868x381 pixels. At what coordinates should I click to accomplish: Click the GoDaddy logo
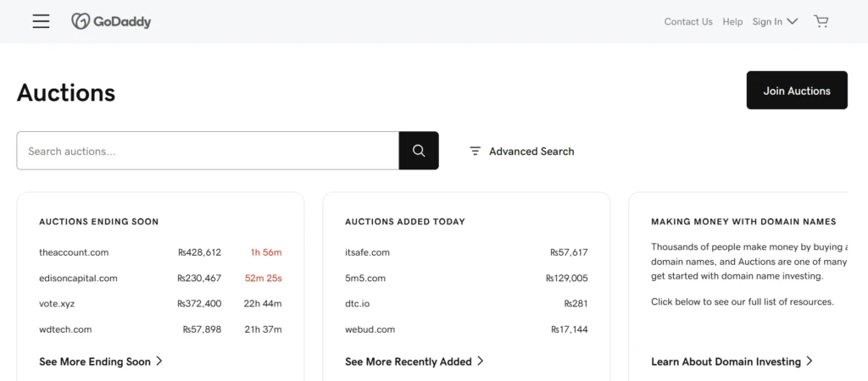pos(111,21)
